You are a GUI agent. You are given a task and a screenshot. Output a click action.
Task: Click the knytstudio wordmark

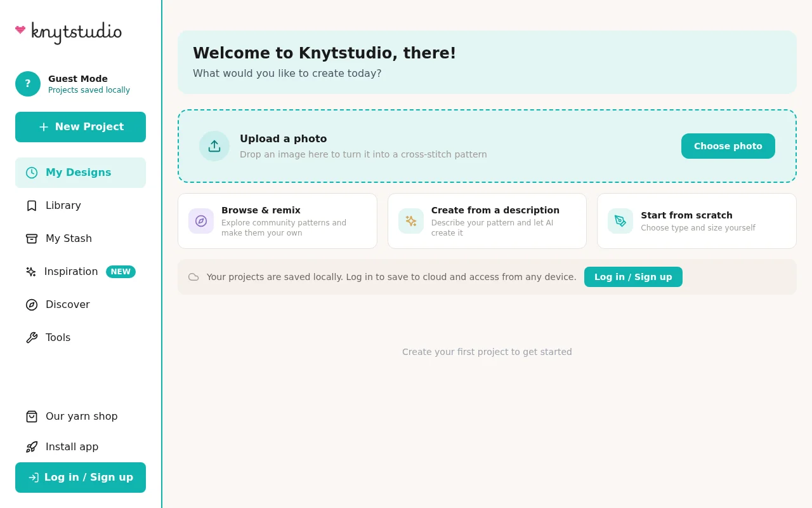click(x=76, y=32)
